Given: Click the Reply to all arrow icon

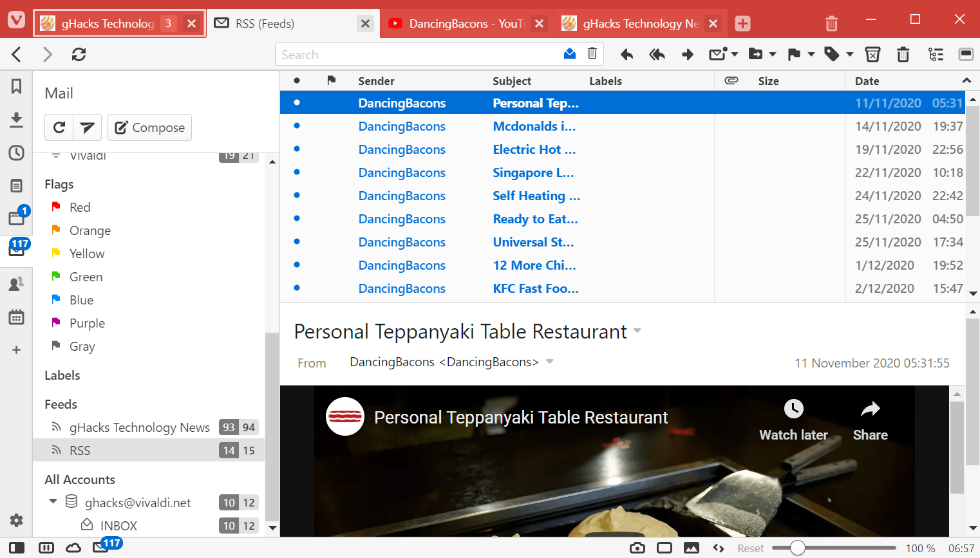Looking at the screenshot, I should (657, 55).
